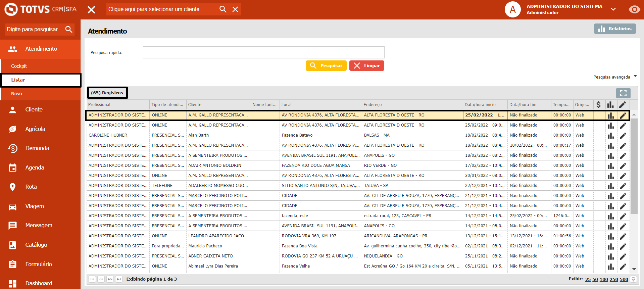This screenshot has height=289, width=644.
Task: Open the Atendimento menu
Action: pyautogui.click(x=40, y=49)
